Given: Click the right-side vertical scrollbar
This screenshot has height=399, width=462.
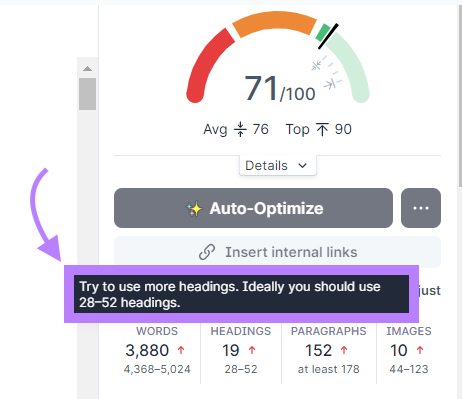Looking at the screenshot, I should (460, 97).
